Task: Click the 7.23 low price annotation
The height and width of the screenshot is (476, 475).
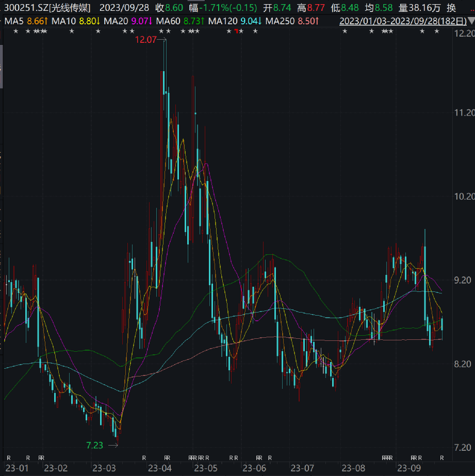Action: coord(94,446)
